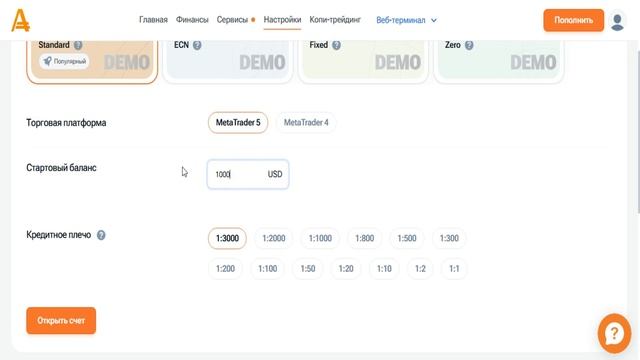Select leverage 1:20
This screenshot has width=640, height=360.
346,269
